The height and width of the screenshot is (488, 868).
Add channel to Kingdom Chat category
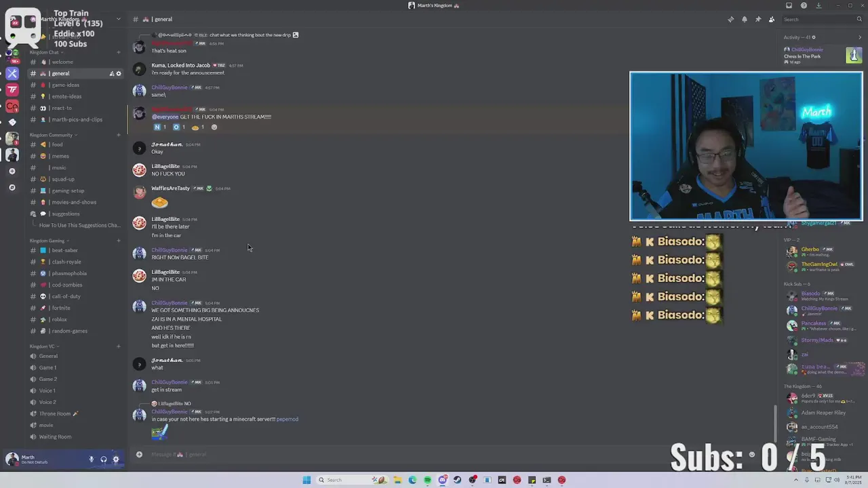tap(119, 52)
